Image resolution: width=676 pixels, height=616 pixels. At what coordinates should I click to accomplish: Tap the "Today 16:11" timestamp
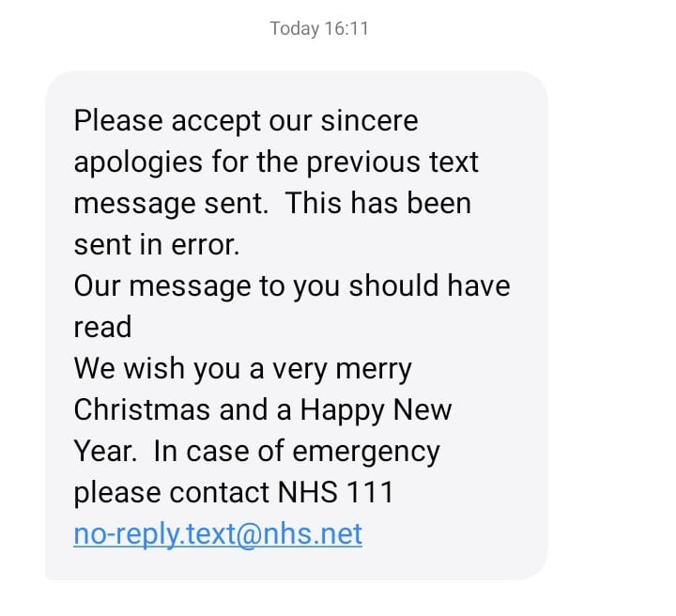click(319, 28)
